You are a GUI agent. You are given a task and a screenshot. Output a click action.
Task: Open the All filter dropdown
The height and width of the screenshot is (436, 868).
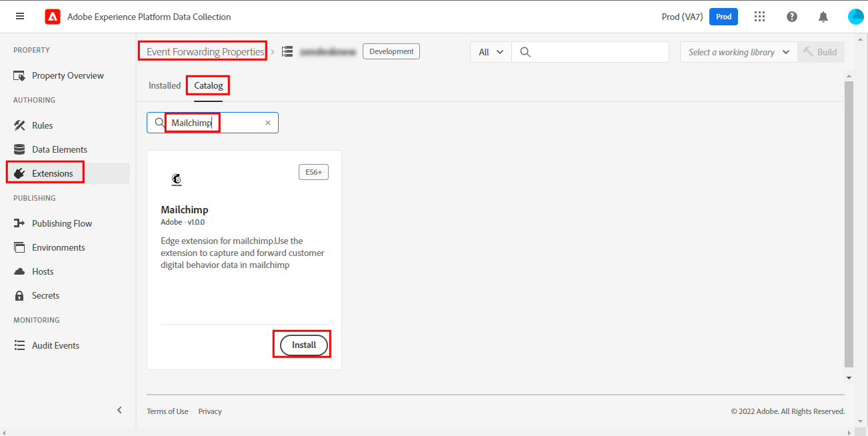491,52
